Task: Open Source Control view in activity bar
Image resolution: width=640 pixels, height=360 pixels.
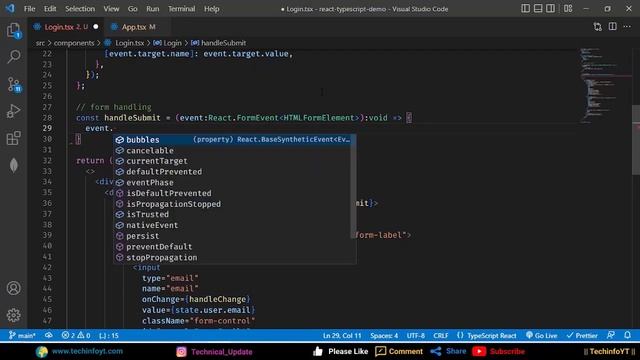Action: pyautogui.click(x=14, y=84)
